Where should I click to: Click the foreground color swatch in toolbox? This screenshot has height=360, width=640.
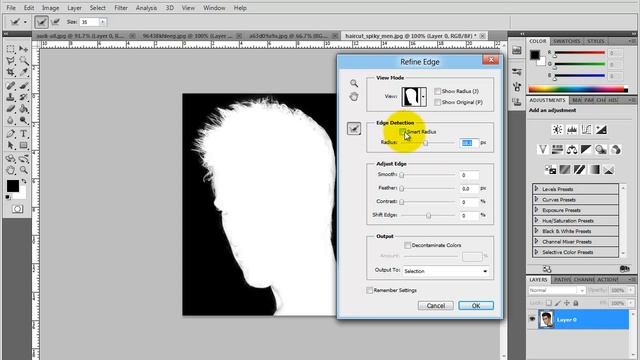click(x=12, y=186)
